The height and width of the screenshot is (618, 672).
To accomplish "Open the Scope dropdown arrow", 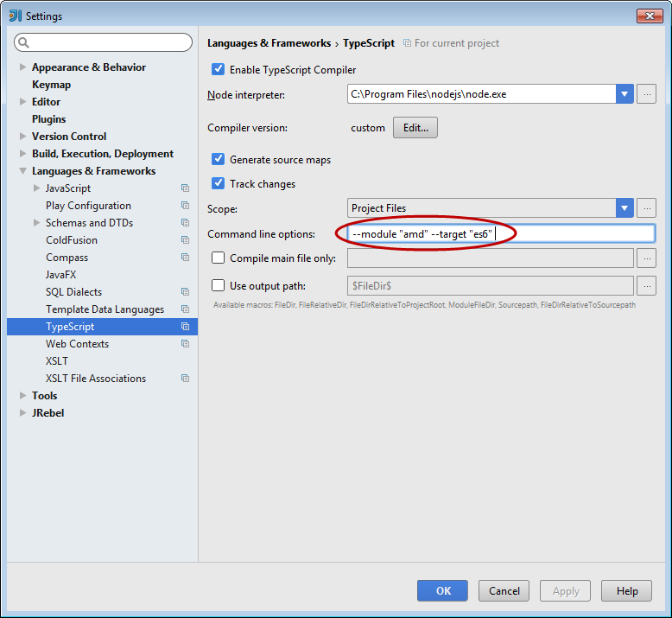I will (624, 208).
